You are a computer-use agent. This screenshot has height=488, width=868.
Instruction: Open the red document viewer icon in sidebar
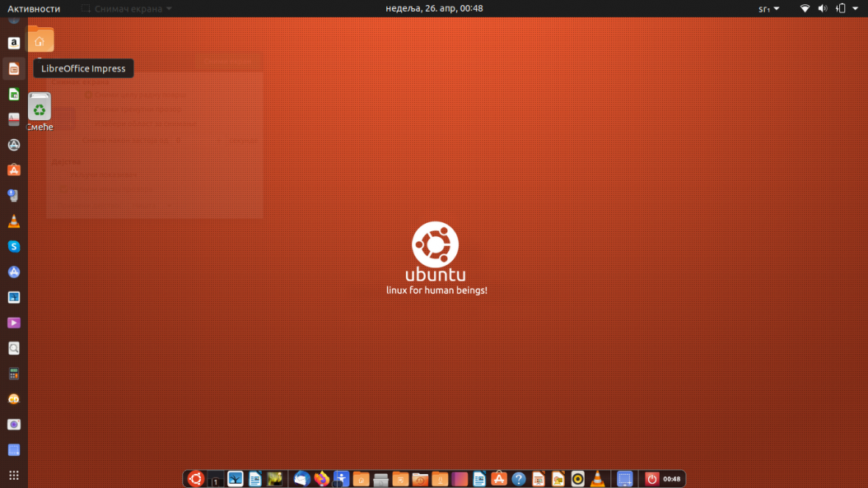[14, 119]
